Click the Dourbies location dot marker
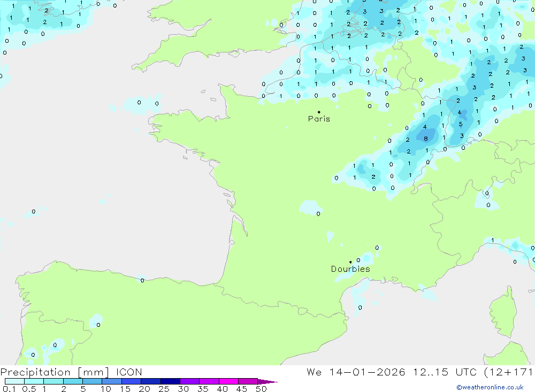This screenshot has width=535, height=392. 350,262
